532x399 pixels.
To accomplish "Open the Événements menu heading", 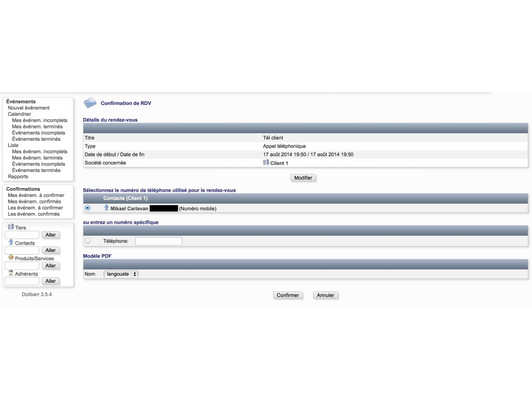I will point(21,101).
